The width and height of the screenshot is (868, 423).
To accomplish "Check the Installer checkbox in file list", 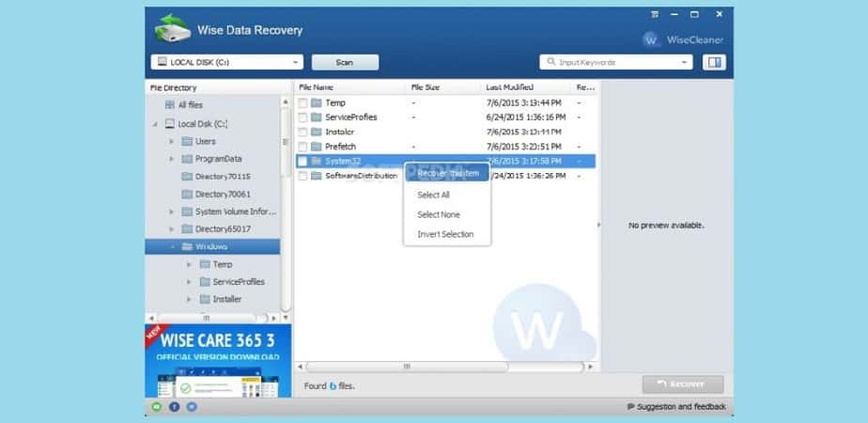I will [302, 132].
